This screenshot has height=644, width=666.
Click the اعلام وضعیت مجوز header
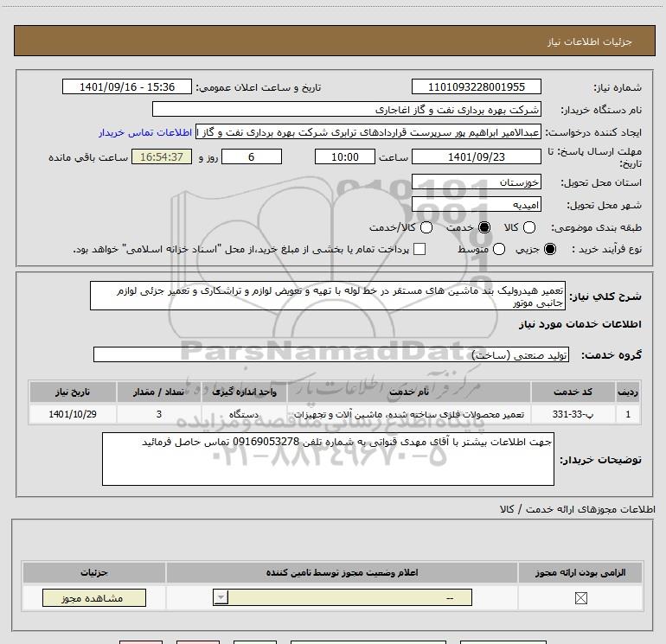[342, 572]
